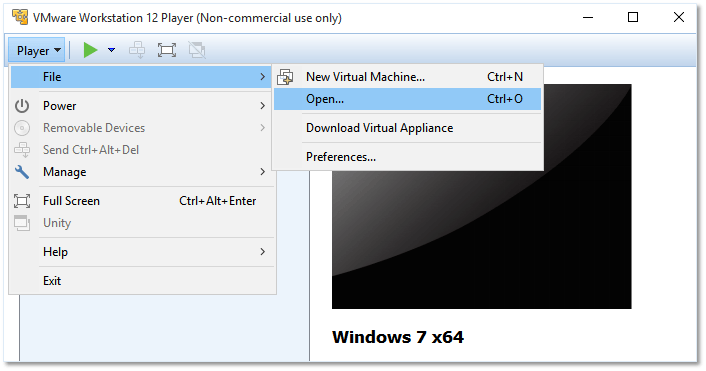Open Preferences... from File submenu
The image size is (706, 371).
pos(407,157)
